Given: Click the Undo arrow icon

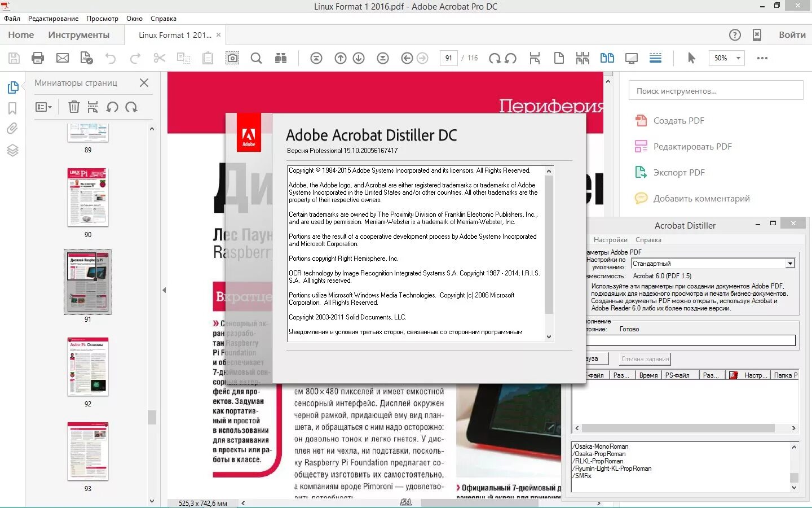Looking at the screenshot, I should coord(111,58).
